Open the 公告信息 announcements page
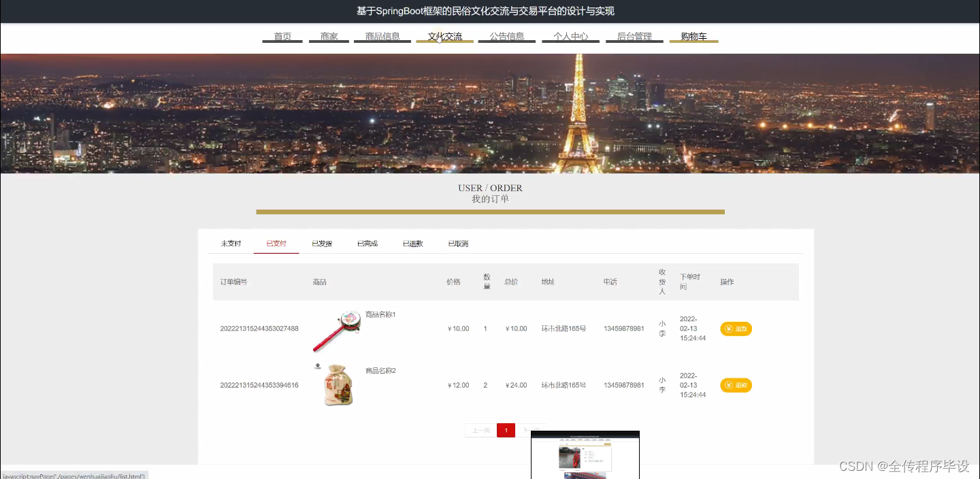This screenshot has height=479, width=980. [506, 37]
